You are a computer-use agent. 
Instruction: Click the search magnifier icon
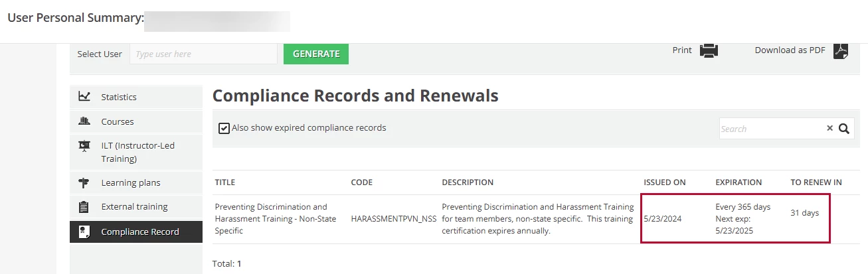tap(844, 129)
